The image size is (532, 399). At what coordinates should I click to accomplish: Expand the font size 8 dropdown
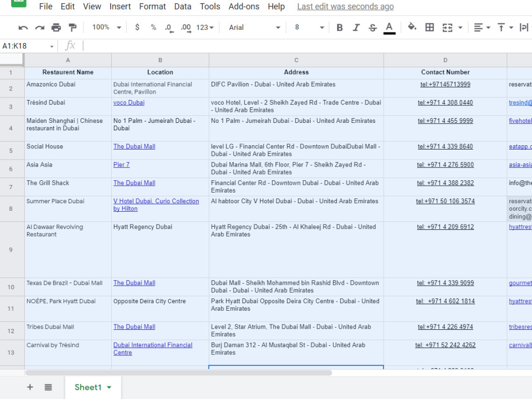click(309, 28)
